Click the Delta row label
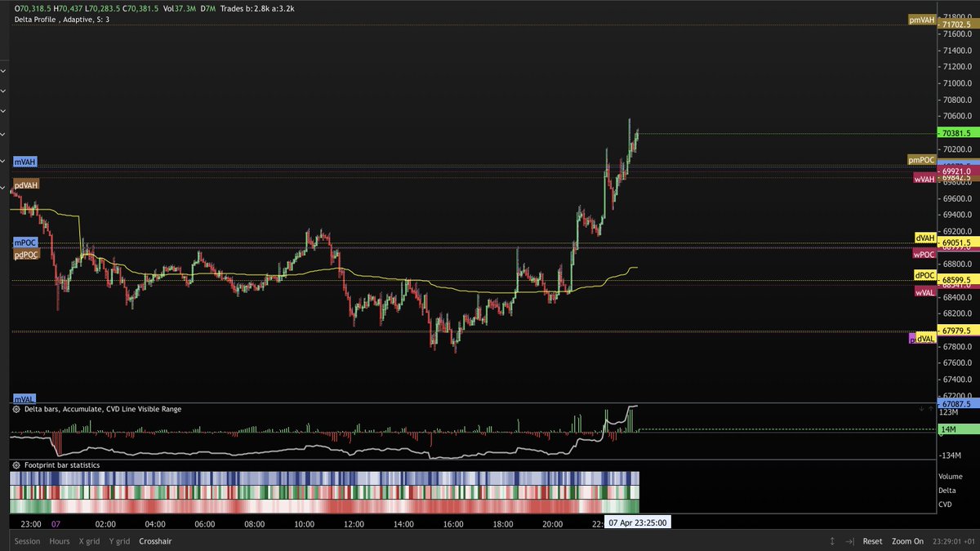 click(947, 491)
